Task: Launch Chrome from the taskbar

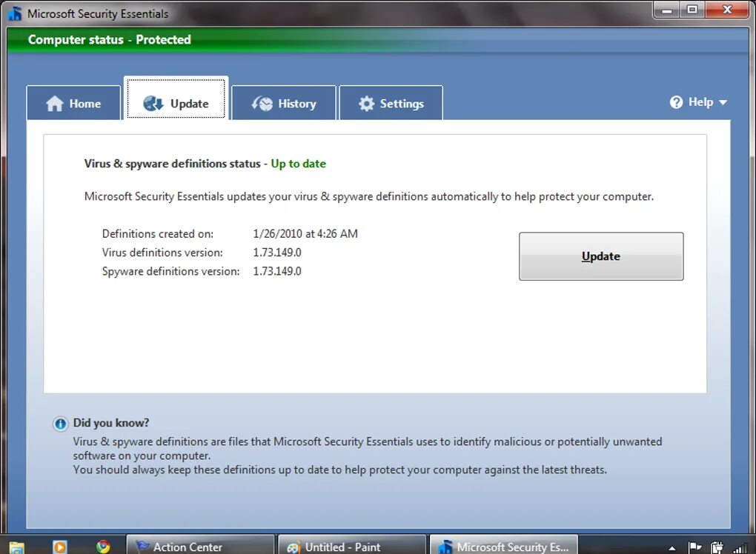Action: [x=103, y=547]
